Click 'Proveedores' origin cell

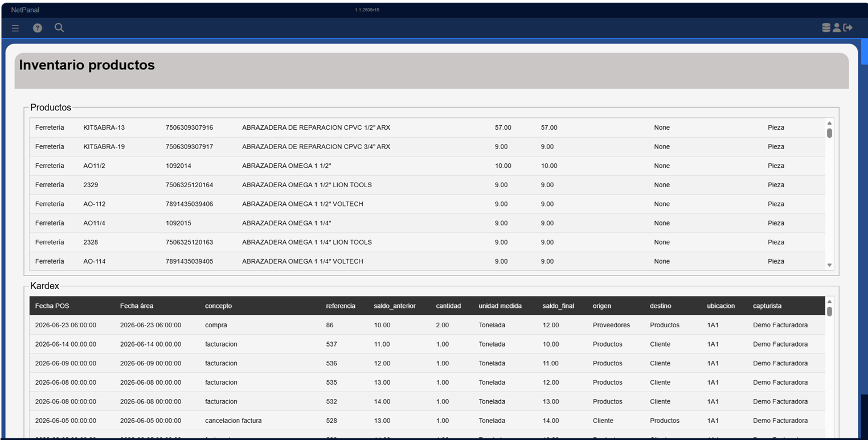pos(611,325)
